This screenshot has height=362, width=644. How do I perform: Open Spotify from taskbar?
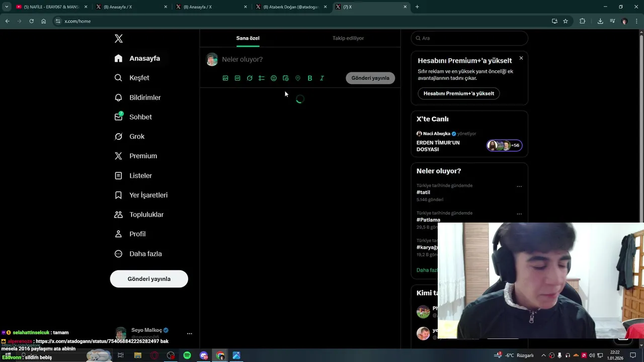pos(187,355)
